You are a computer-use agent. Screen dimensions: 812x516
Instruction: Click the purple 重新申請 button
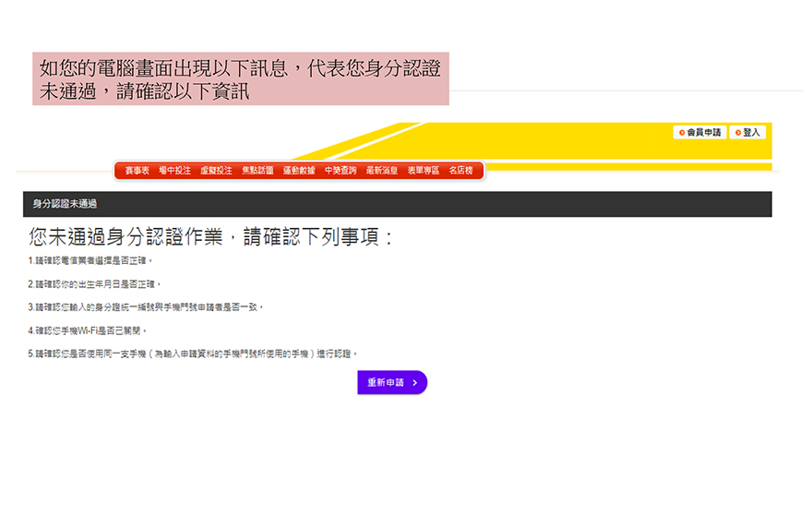tap(392, 382)
